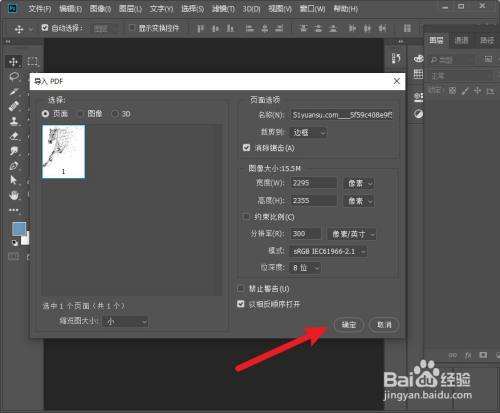Open the 位深度 bit depth dropdown

coord(306,268)
